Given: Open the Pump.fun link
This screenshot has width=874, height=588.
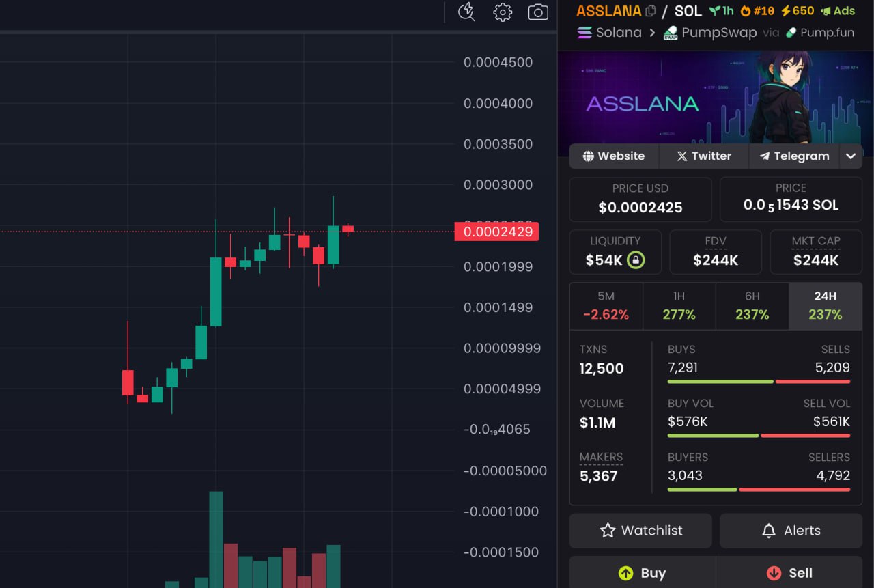Looking at the screenshot, I should [x=820, y=32].
